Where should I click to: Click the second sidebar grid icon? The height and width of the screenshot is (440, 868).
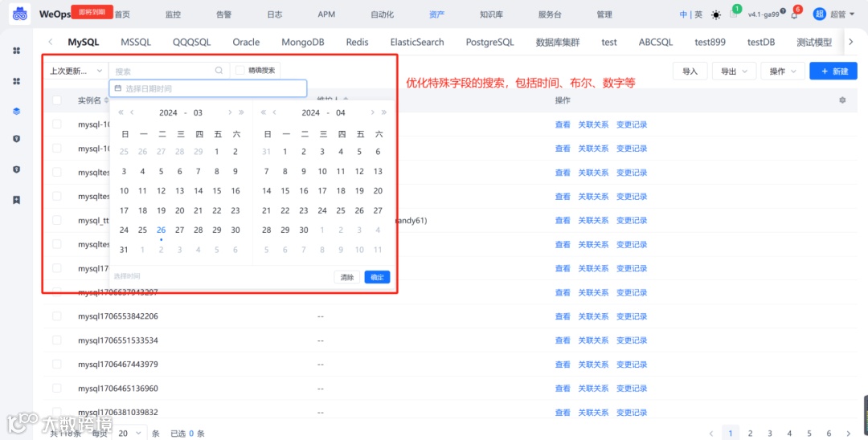click(x=17, y=81)
